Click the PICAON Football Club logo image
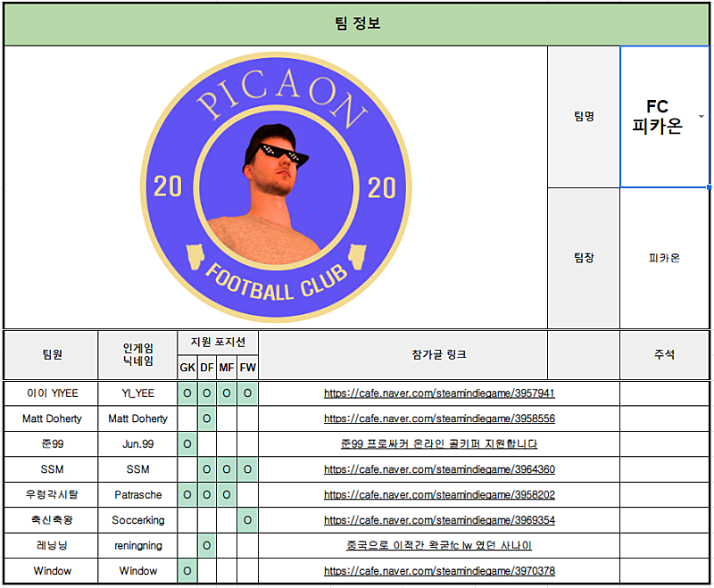The height and width of the screenshot is (588, 714). coord(276,187)
